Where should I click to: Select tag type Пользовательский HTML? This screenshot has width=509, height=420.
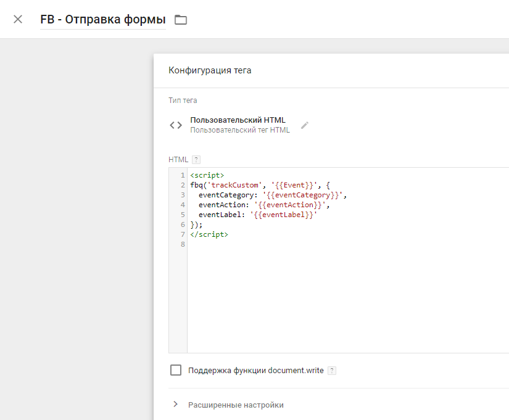click(238, 120)
